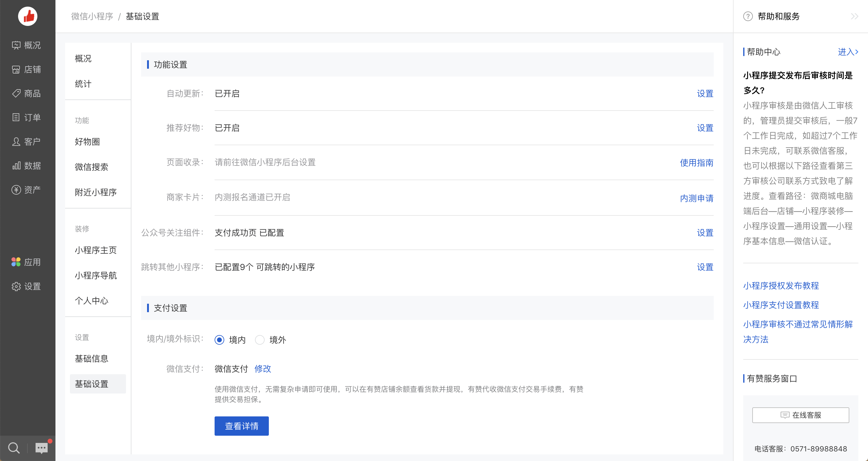
Task: Click the 查看详情 button
Action: pyautogui.click(x=242, y=426)
